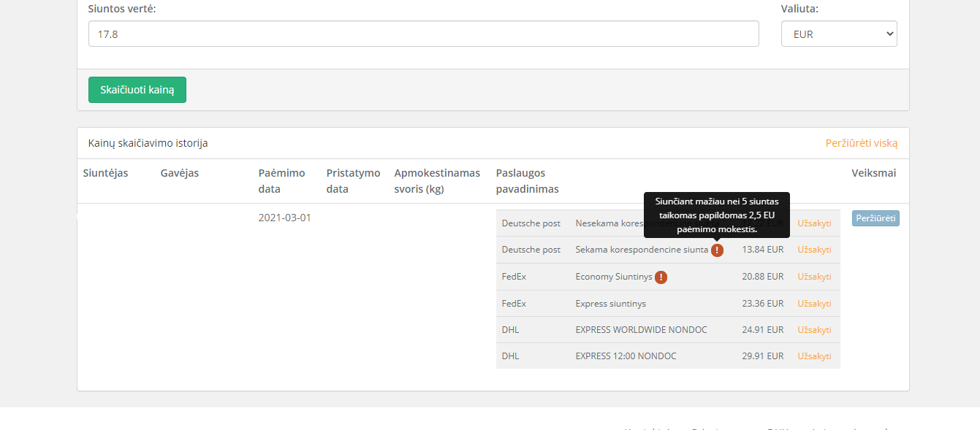The width and height of the screenshot is (980, 430).
Task: Click the Apmokestinamas svoris (kg) header
Action: [x=437, y=181]
